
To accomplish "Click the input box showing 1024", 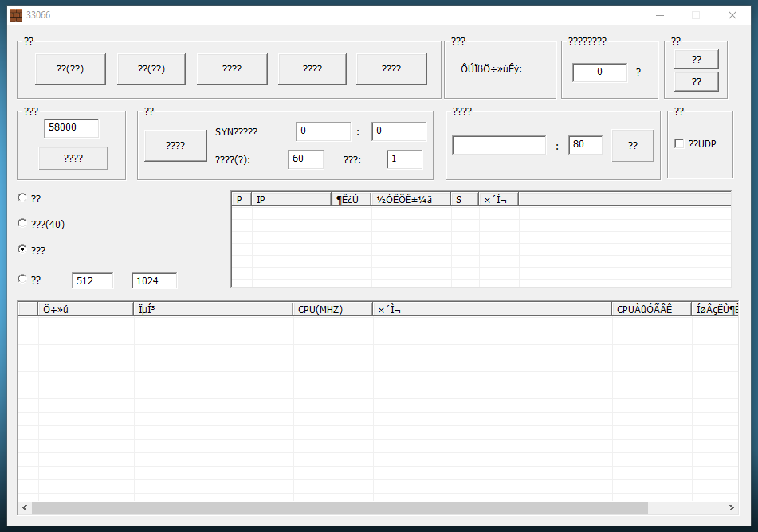I will coord(154,280).
